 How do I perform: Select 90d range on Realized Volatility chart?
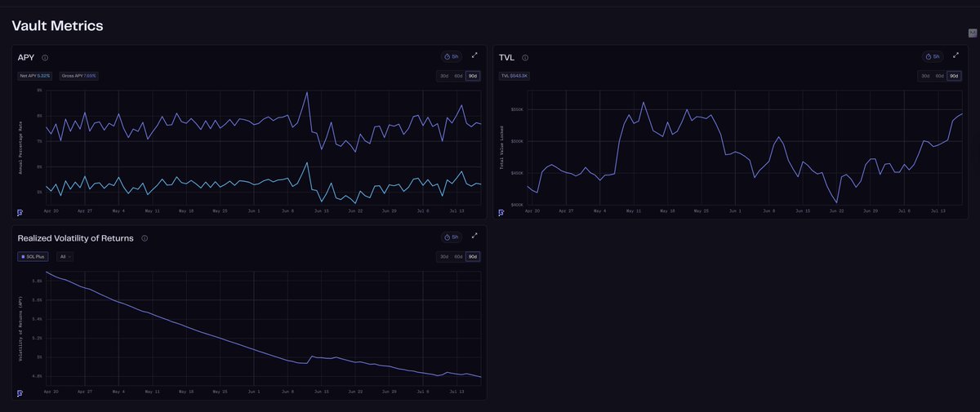(473, 256)
